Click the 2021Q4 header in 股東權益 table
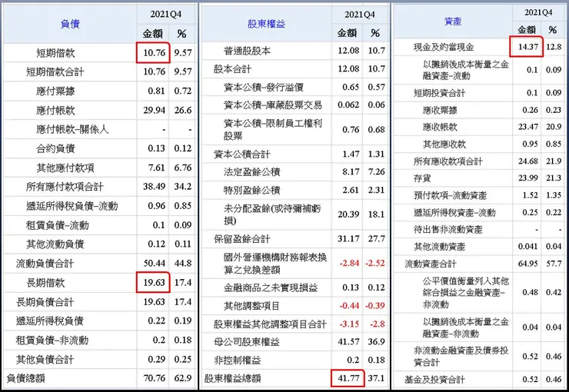Image resolution: width=569 pixels, height=392 pixels. 360,15
